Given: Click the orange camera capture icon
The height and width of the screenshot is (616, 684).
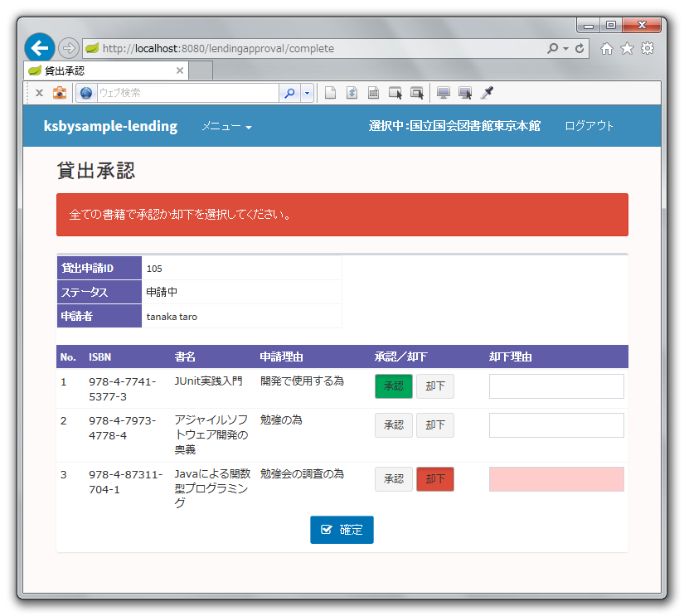Looking at the screenshot, I should pyautogui.click(x=60, y=93).
